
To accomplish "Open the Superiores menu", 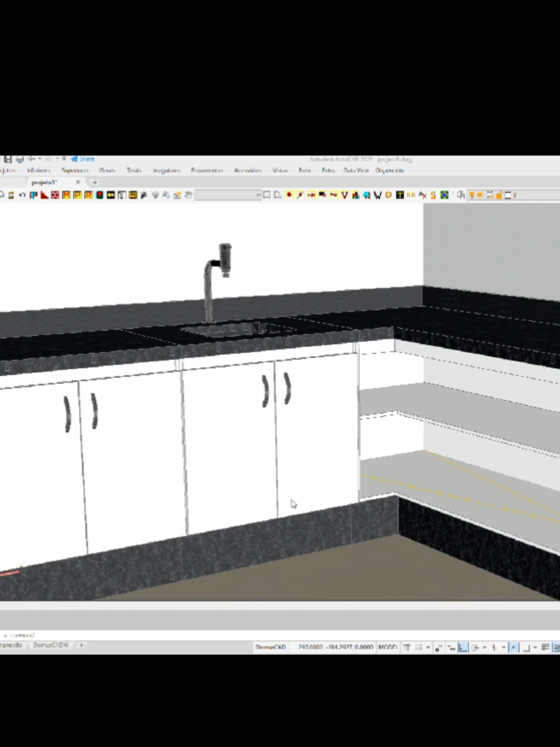I will tap(74, 171).
